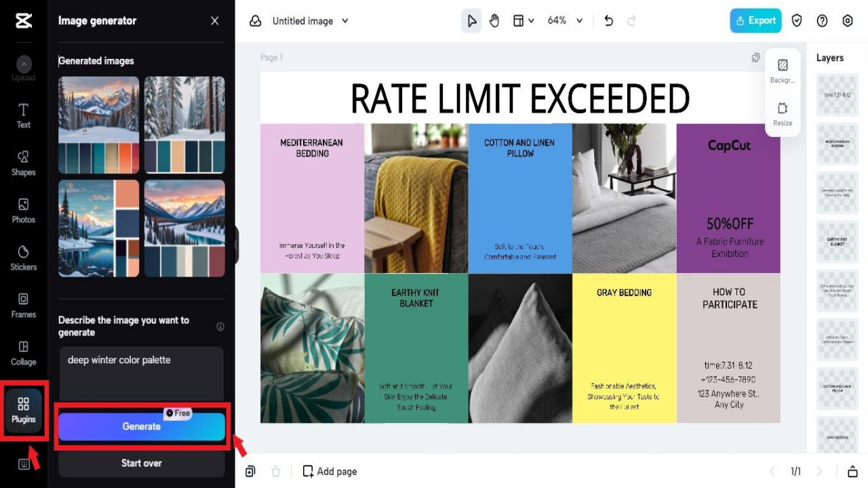Click the Resize option beside the canvas

pyautogui.click(x=783, y=114)
